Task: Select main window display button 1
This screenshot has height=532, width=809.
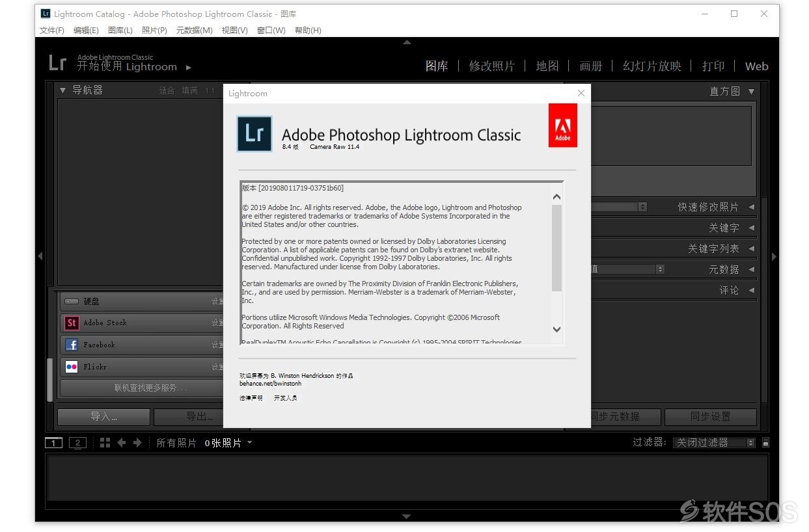Action: (x=54, y=443)
